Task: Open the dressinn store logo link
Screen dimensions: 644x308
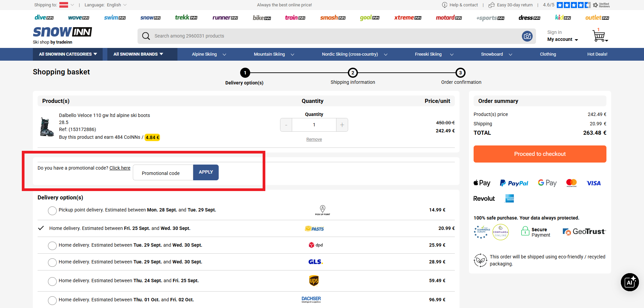Action: 529,18
